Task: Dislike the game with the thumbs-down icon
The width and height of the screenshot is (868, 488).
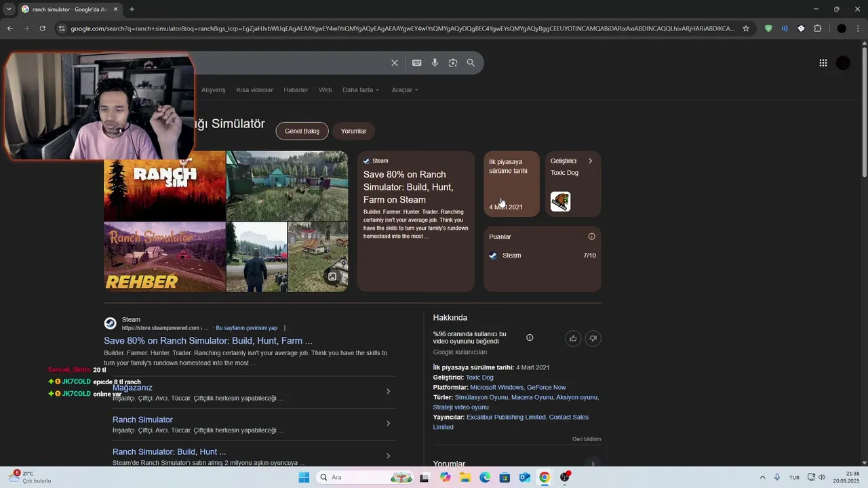Action: [x=593, y=338]
